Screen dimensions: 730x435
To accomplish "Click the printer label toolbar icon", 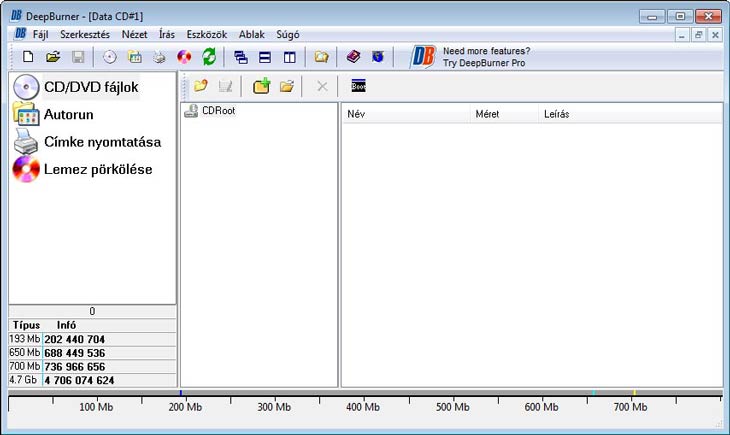I will [x=159, y=57].
